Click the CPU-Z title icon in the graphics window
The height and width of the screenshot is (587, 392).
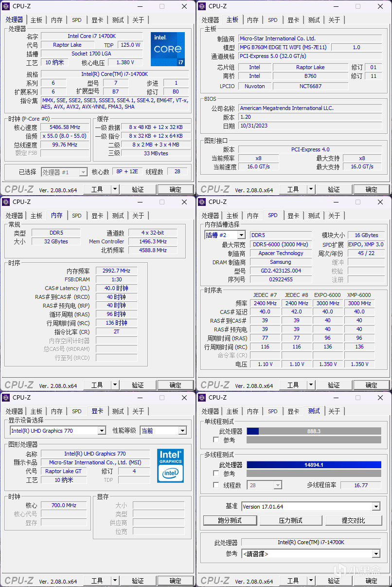(x=6, y=397)
